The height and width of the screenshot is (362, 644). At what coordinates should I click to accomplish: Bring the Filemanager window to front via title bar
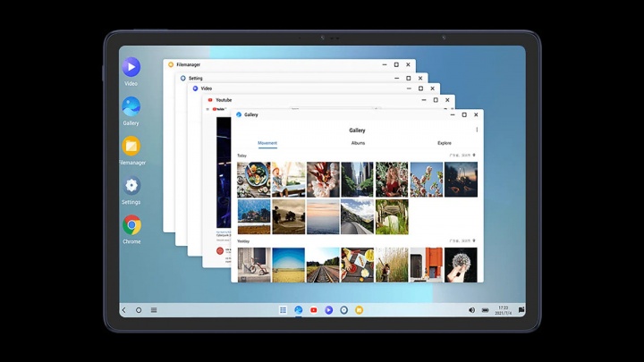click(x=268, y=64)
